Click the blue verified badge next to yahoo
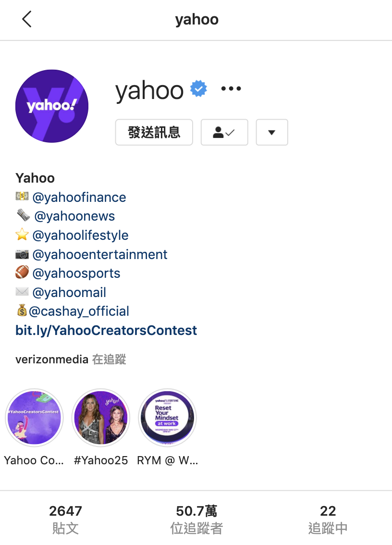Image resolution: width=392 pixels, height=545 pixels. pos(198,88)
